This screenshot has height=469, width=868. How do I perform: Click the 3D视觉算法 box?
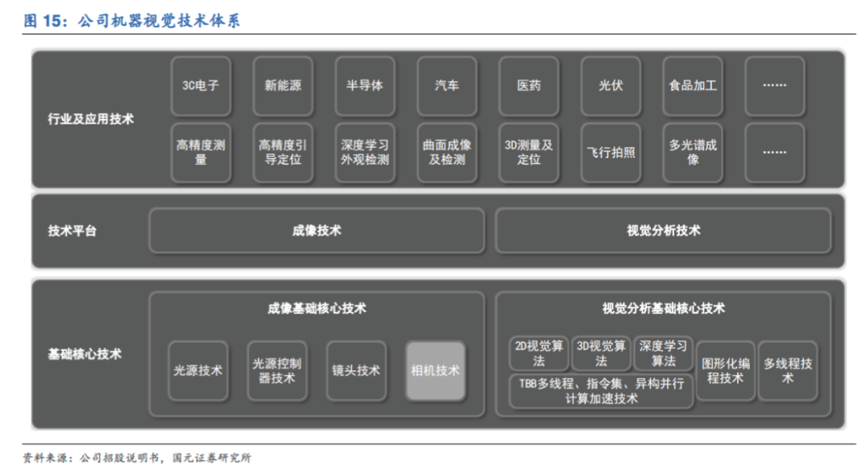coord(601,353)
